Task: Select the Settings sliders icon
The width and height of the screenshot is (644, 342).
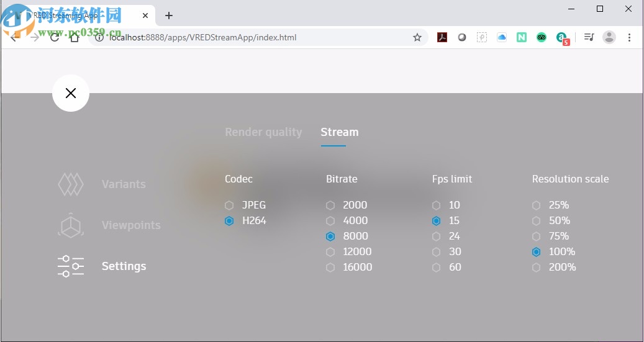Action: click(x=71, y=266)
